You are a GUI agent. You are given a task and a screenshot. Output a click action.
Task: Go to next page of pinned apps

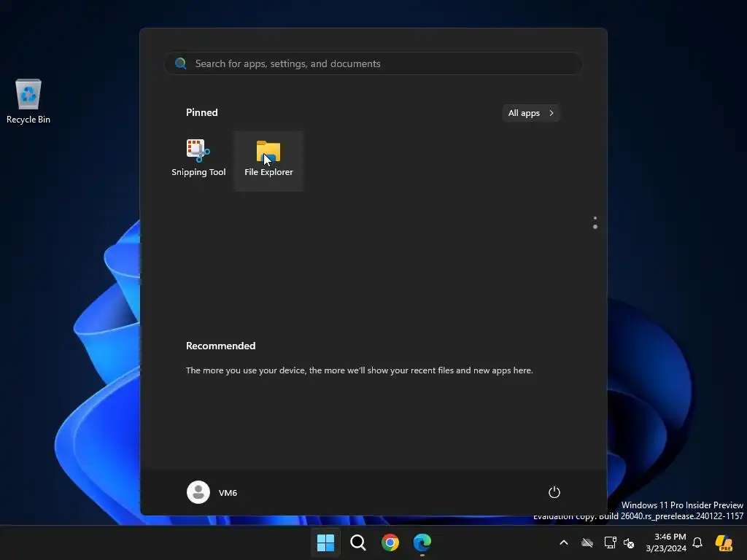595,227
